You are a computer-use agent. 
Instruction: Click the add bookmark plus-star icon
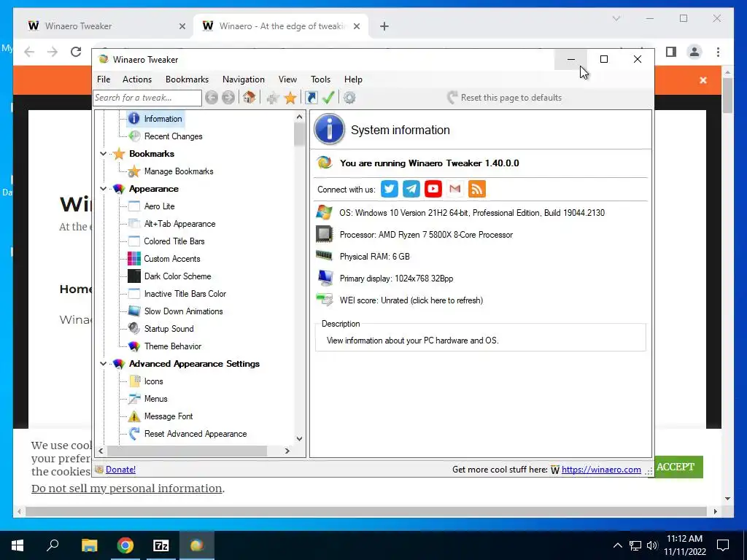click(273, 98)
